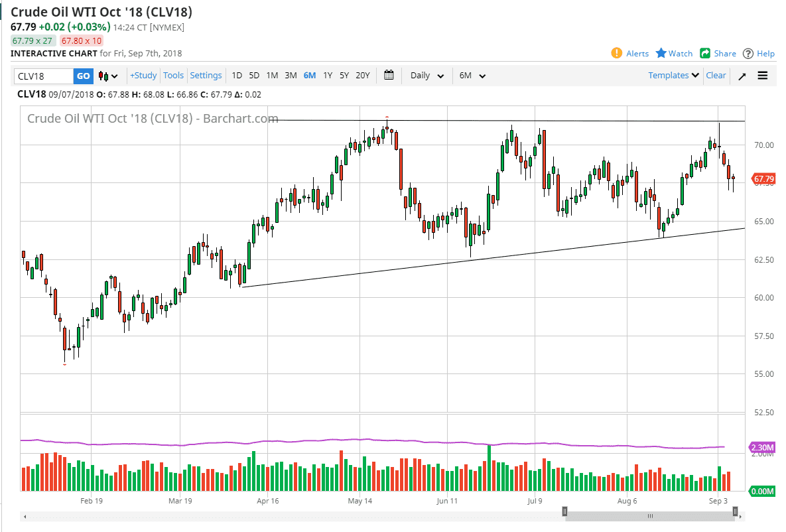Open the 6M period dropdown

click(x=472, y=76)
